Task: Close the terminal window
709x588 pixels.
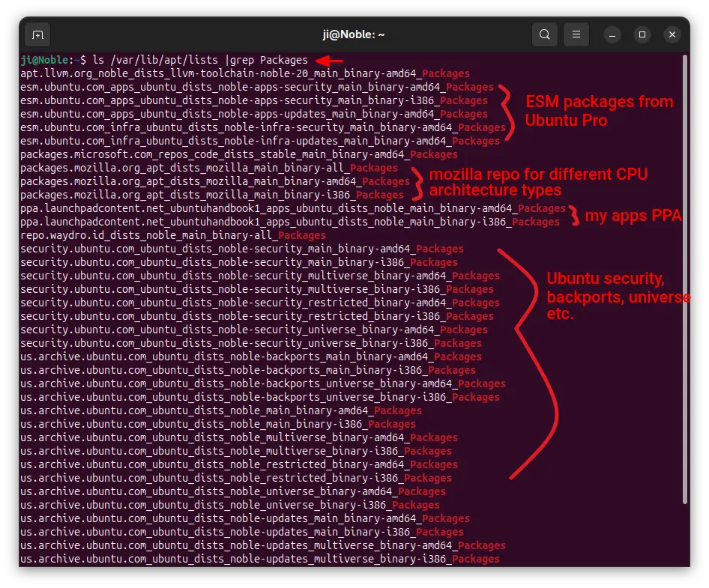Action: point(672,34)
